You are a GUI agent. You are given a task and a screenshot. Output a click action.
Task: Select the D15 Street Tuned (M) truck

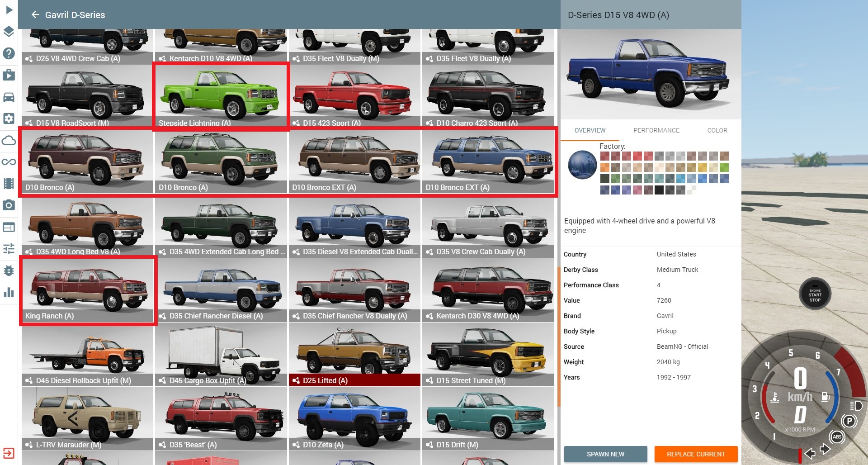[488, 355]
